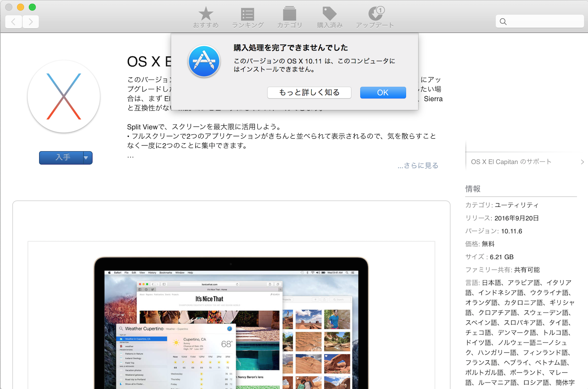
Task: Click the magnifying glass search icon
Action: coord(503,21)
